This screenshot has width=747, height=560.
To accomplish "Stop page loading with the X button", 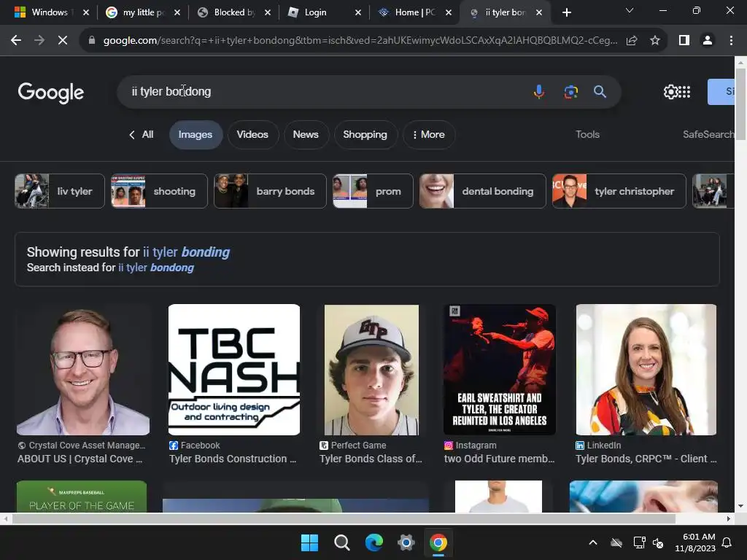I will [63, 41].
